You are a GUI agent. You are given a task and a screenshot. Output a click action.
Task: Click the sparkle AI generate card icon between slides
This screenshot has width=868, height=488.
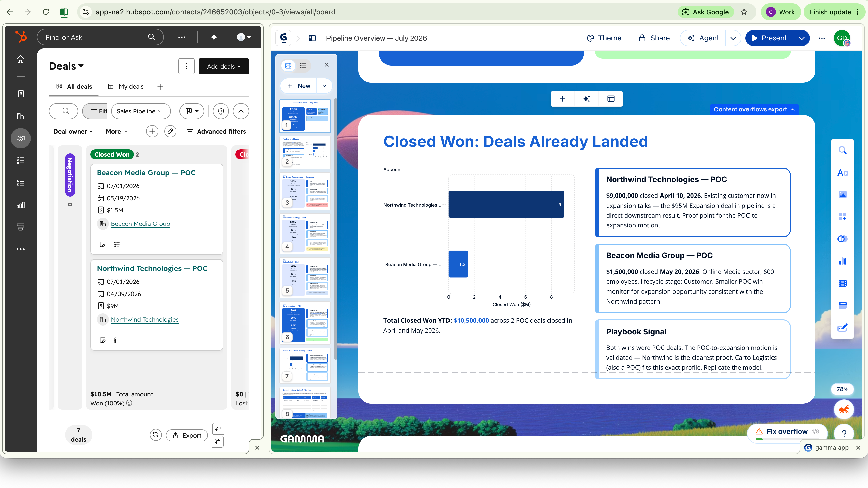pyautogui.click(x=587, y=99)
